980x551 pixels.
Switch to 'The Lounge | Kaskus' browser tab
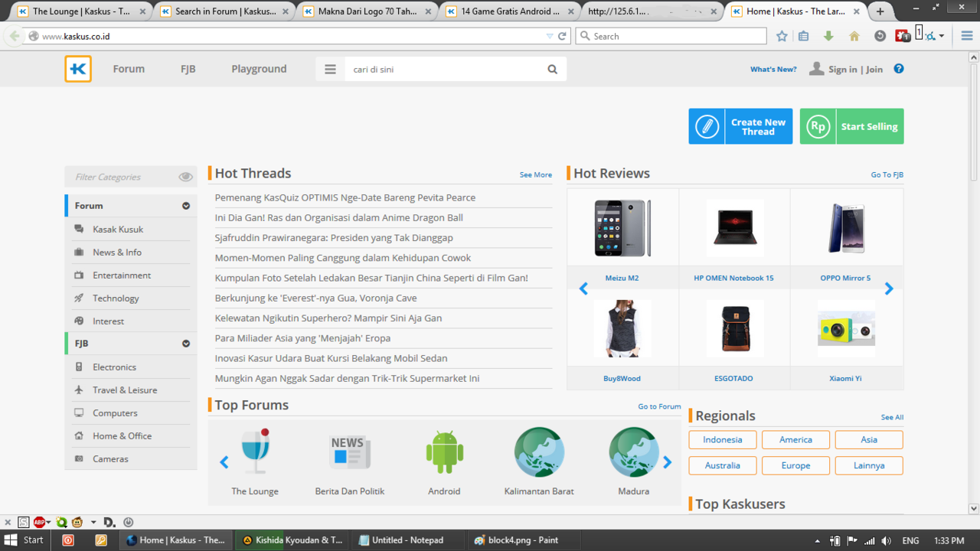click(80, 11)
